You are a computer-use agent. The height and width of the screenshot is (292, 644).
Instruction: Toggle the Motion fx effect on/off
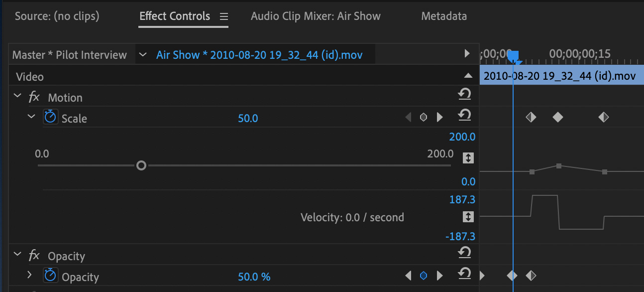click(34, 97)
